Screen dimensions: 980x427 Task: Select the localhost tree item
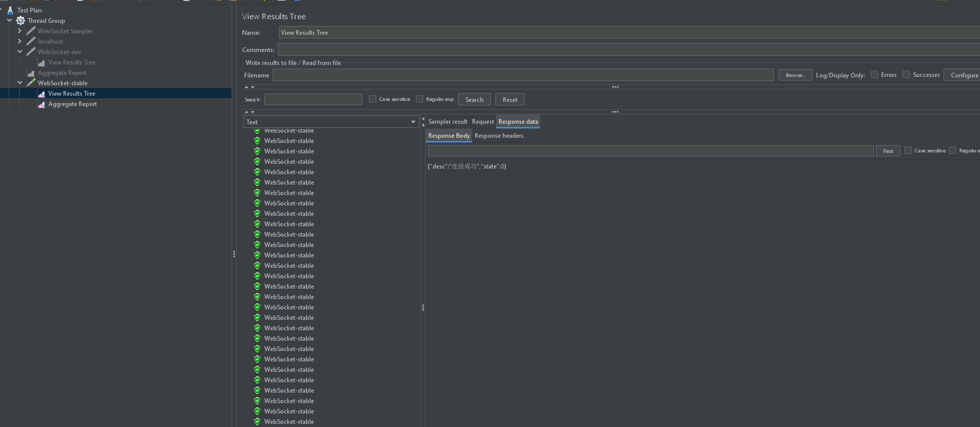[x=50, y=41]
